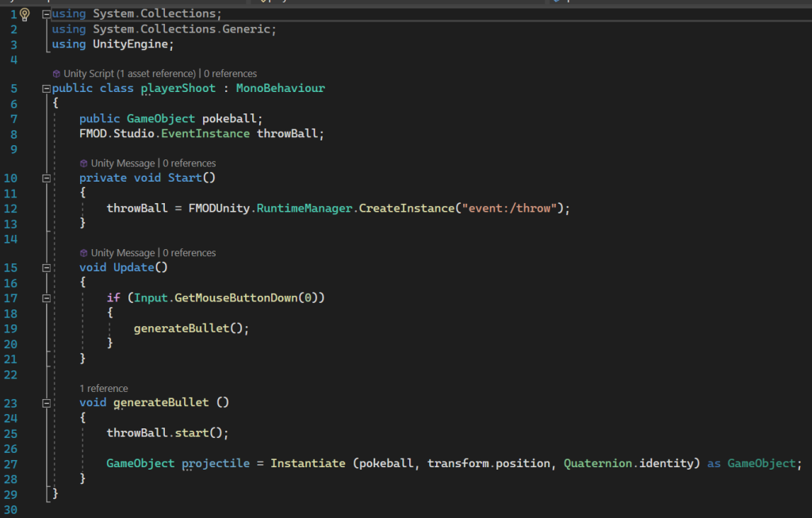Image resolution: width=812 pixels, height=518 pixels.
Task: Click line number 12 in the margin
Action: point(11,208)
